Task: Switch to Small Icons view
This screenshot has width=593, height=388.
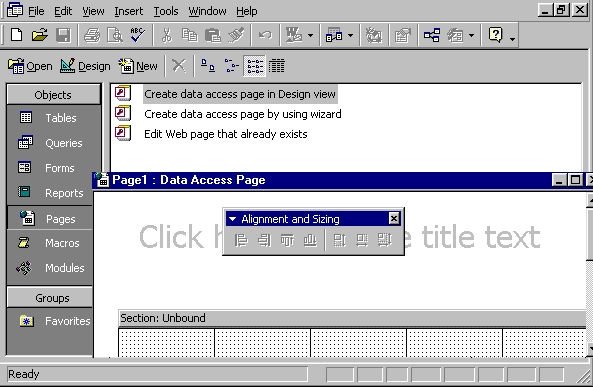Action: click(231, 66)
